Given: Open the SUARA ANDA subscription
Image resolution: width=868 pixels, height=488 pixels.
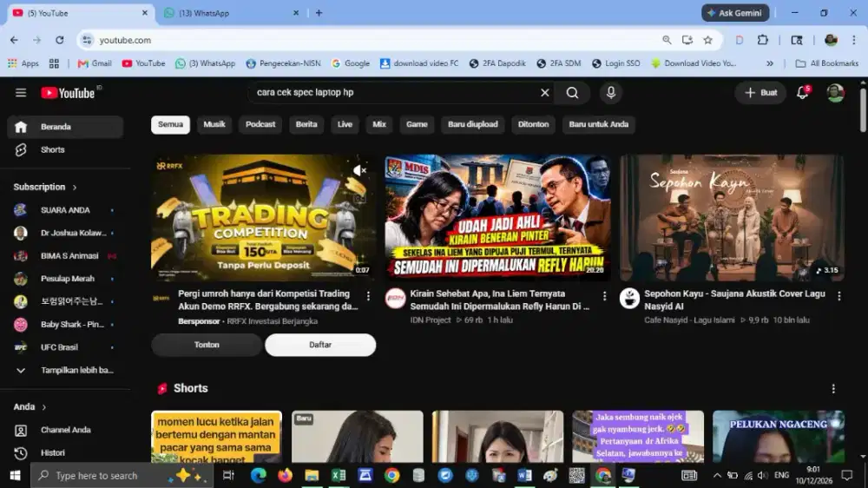Looking at the screenshot, I should click(65, 210).
